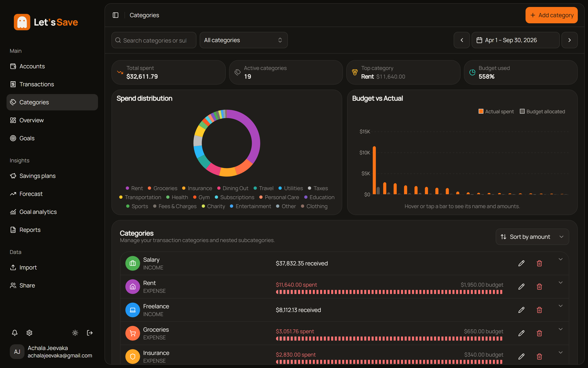Expand the Insurance category row

561,353
